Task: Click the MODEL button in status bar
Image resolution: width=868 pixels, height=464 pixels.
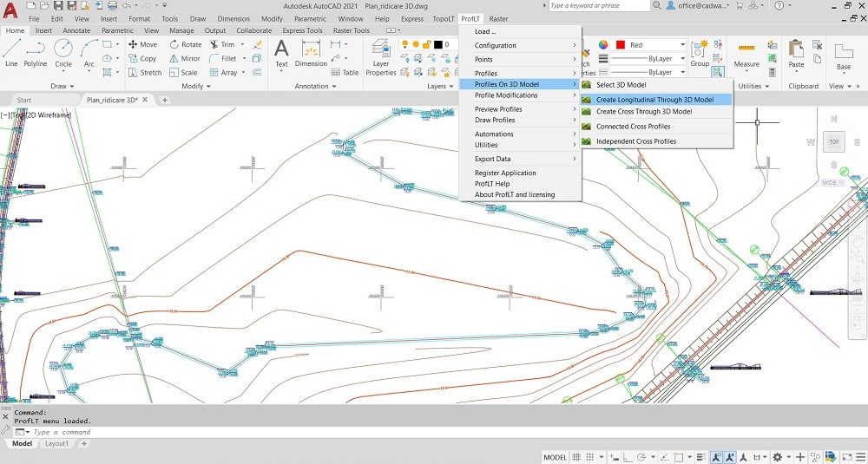Action: (x=555, y=457)
